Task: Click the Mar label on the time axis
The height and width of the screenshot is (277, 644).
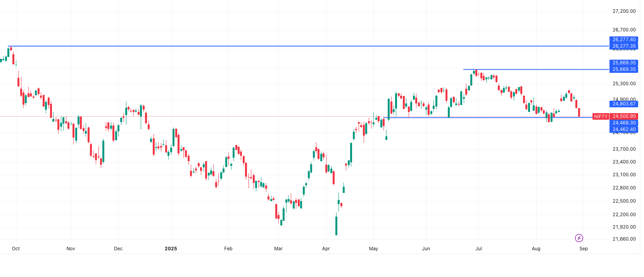Action: click(x=278, y=249)
